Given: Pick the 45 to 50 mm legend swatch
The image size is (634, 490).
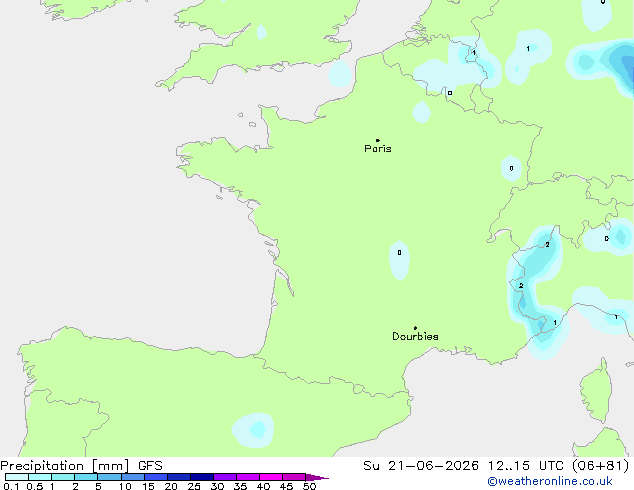Looking at the screenshot, I should [x=294, y=477].
